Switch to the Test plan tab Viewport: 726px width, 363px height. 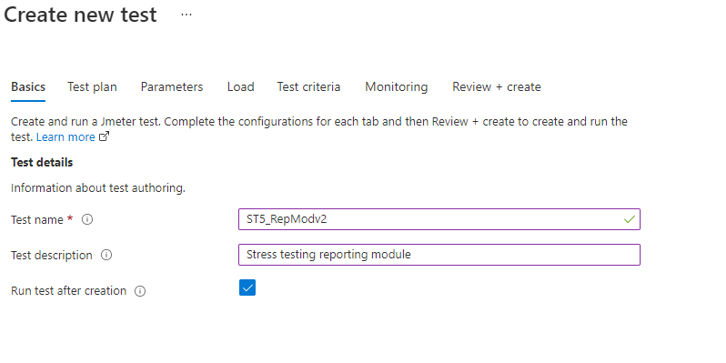[x=92, y=87]
